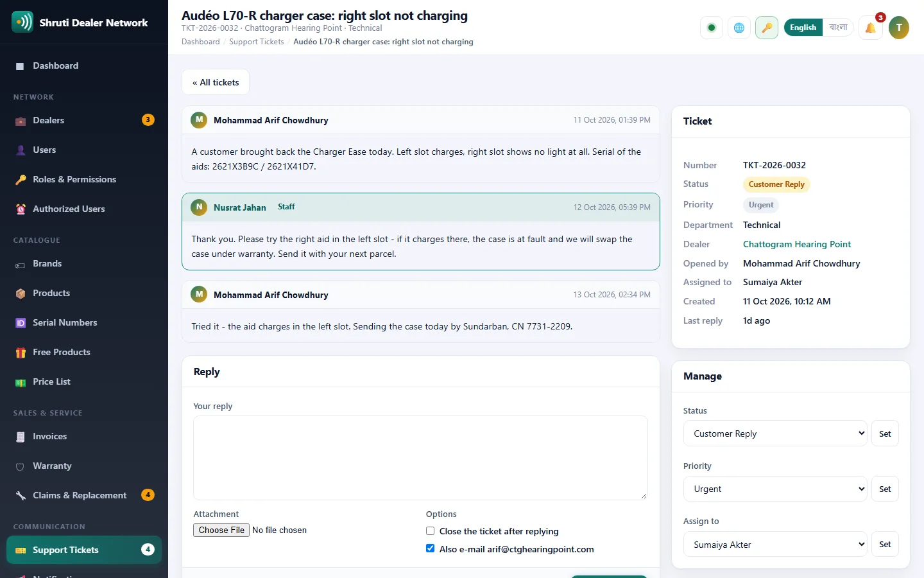Click Set next to Assign to dropdown
The height and width of the screenshot is (578, 924).
(885, 544)
